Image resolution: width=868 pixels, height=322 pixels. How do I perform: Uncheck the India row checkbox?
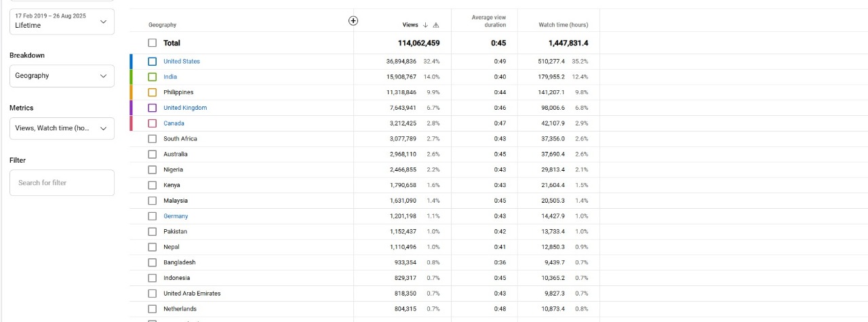pos(153,77)
